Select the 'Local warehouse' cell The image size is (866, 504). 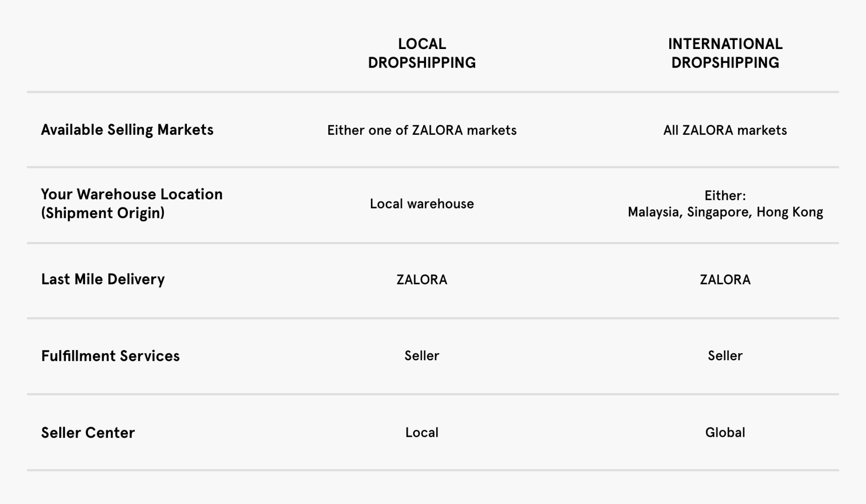(421, 204)
